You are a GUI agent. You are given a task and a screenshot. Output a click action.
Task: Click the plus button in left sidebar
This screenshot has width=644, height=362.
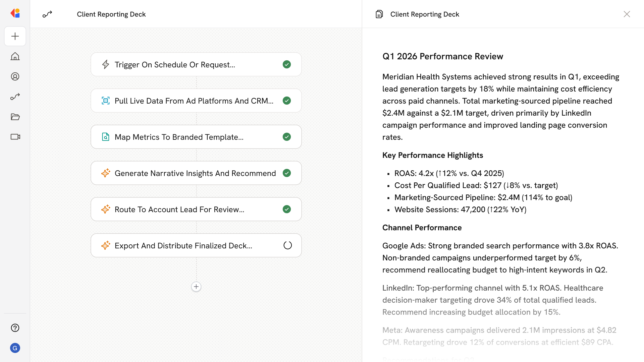click(15, 36)
